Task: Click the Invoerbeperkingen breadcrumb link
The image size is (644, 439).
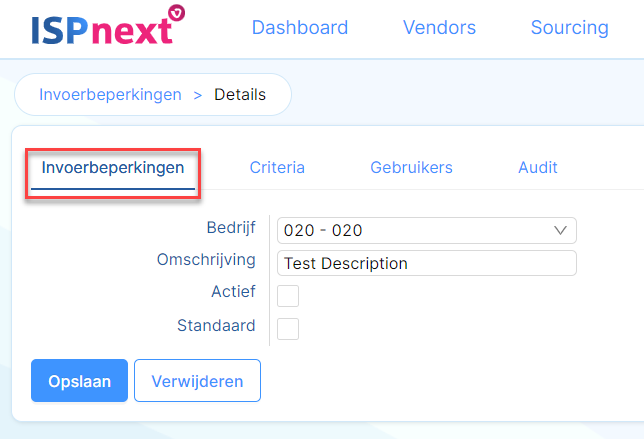Action: (x=110, y=95)
